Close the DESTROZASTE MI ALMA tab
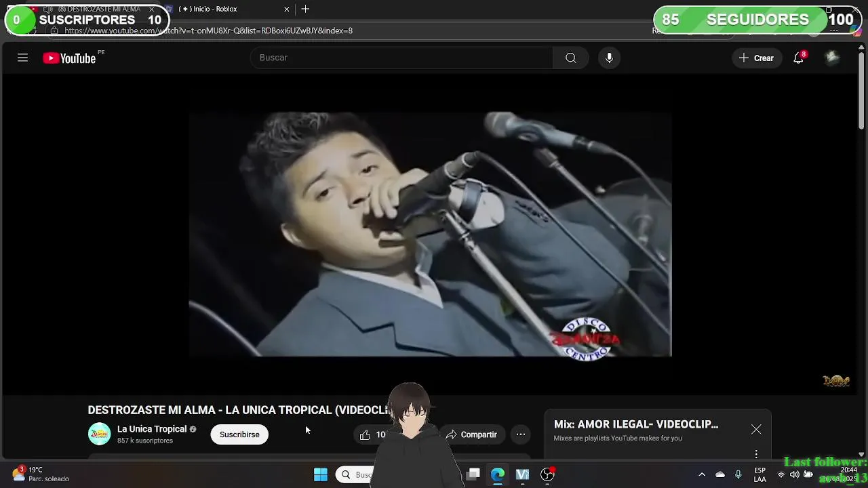The height and width of the screenshot is (488, 868). coord(152,9)
